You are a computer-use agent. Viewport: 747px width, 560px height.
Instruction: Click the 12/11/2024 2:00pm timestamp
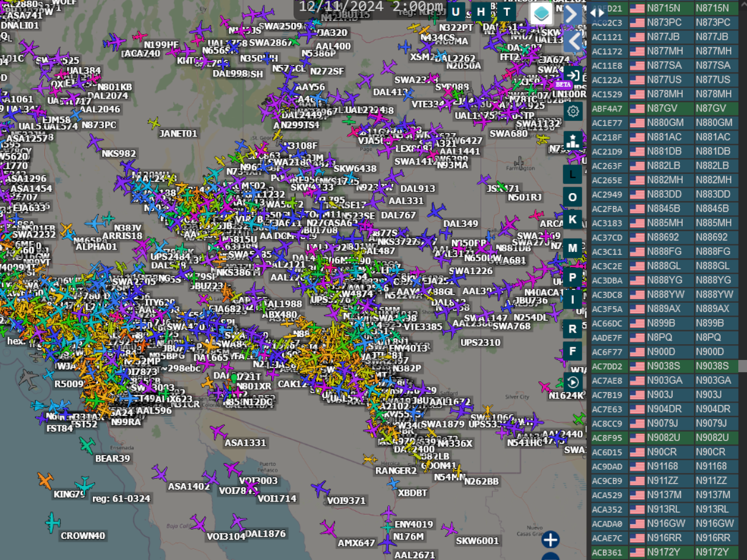point(371,7)
